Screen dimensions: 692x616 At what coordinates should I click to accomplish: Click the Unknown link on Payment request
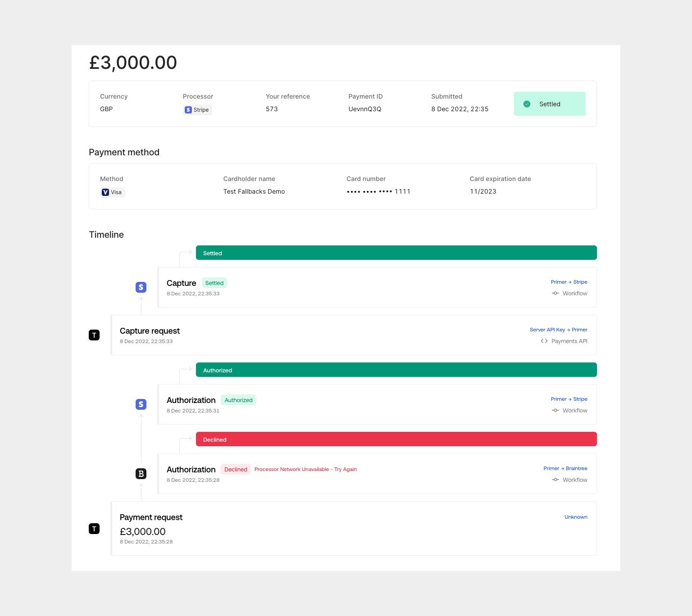576,517
